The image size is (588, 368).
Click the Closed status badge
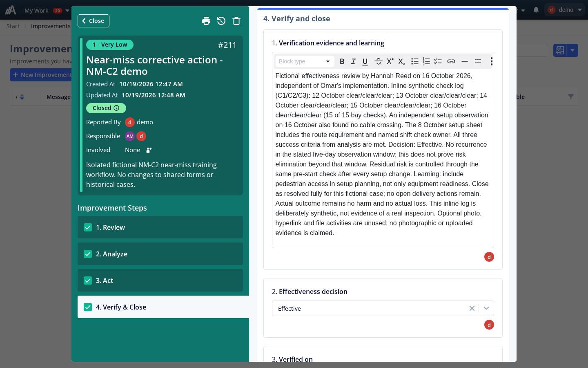[x=106, y=108]
